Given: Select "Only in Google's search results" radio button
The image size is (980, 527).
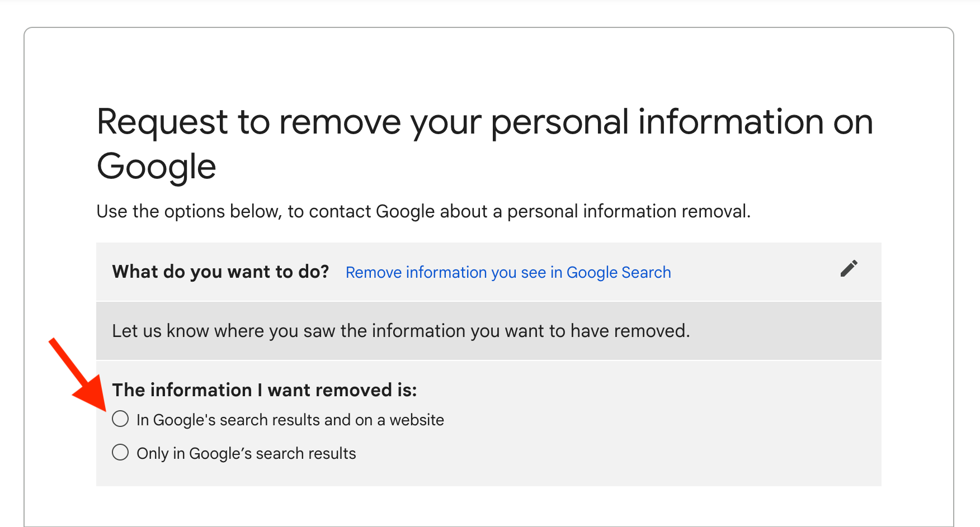Looking at the screenshot, I should (x=120, y=453).
